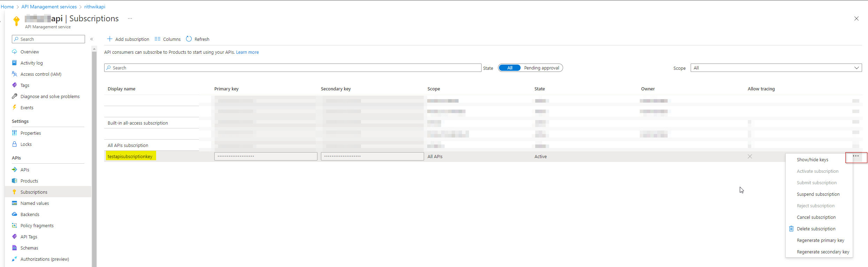
Task: Choose Show/hide keys from context menu
Action: tap(813, 160)
